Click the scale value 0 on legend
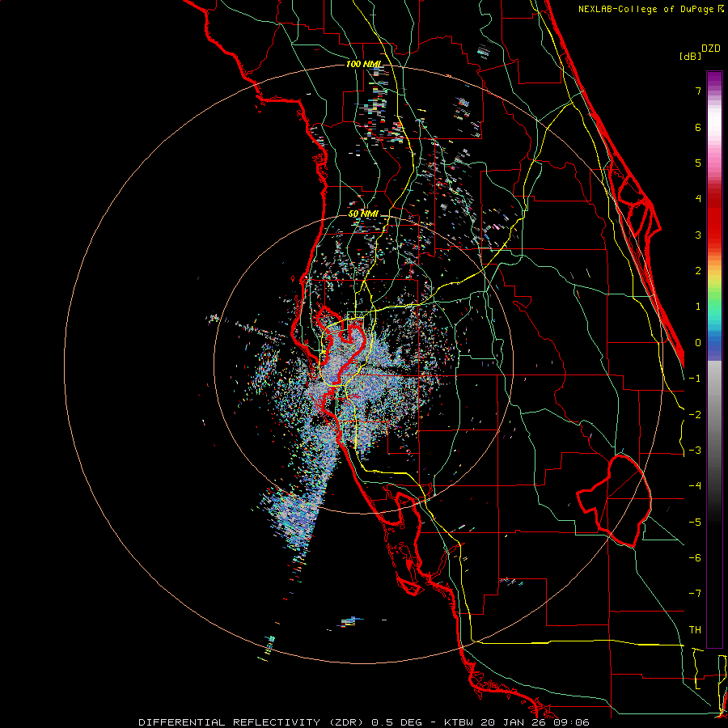728x728 pixels. (698, 343)
